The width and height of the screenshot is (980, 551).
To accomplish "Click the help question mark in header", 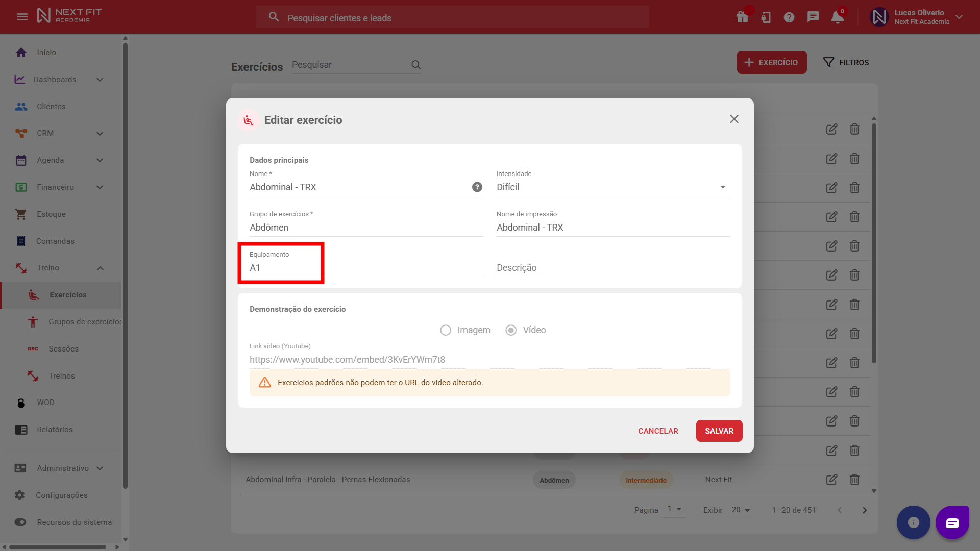I will click(789, 17).
